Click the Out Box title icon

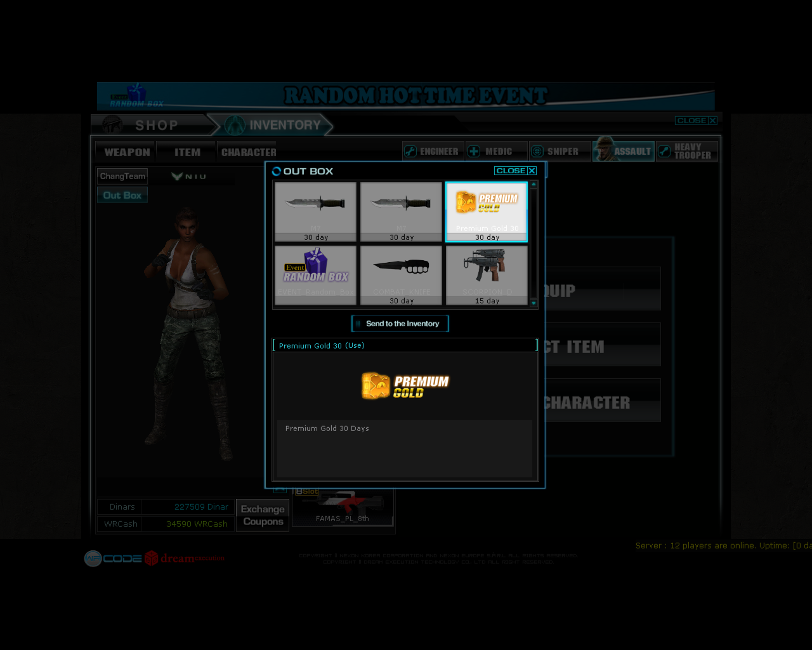(x=277, y=171)
